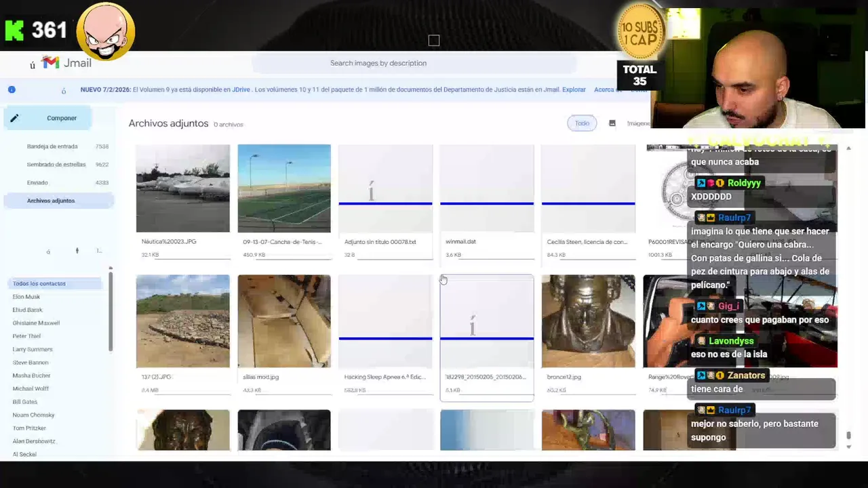Select Archivos adjuntos in sidebar
The height and width of the screenshot is (488, 868).
pyautogui.click(x=58, y=201)
